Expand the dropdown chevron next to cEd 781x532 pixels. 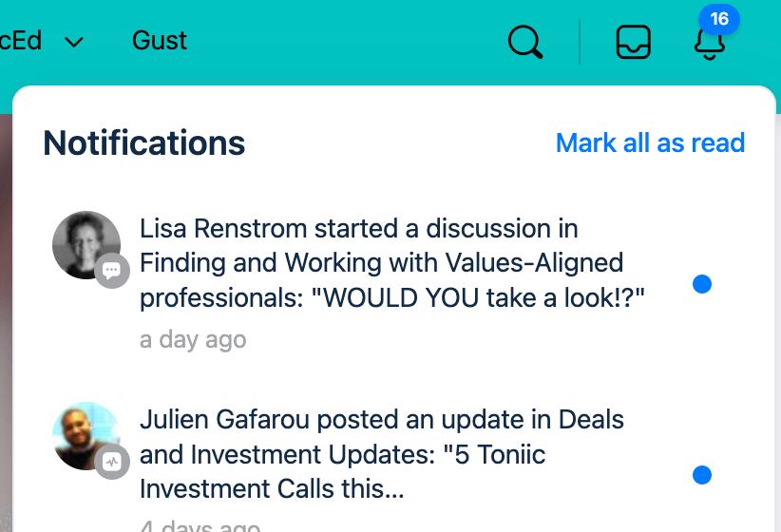[74, 42]
